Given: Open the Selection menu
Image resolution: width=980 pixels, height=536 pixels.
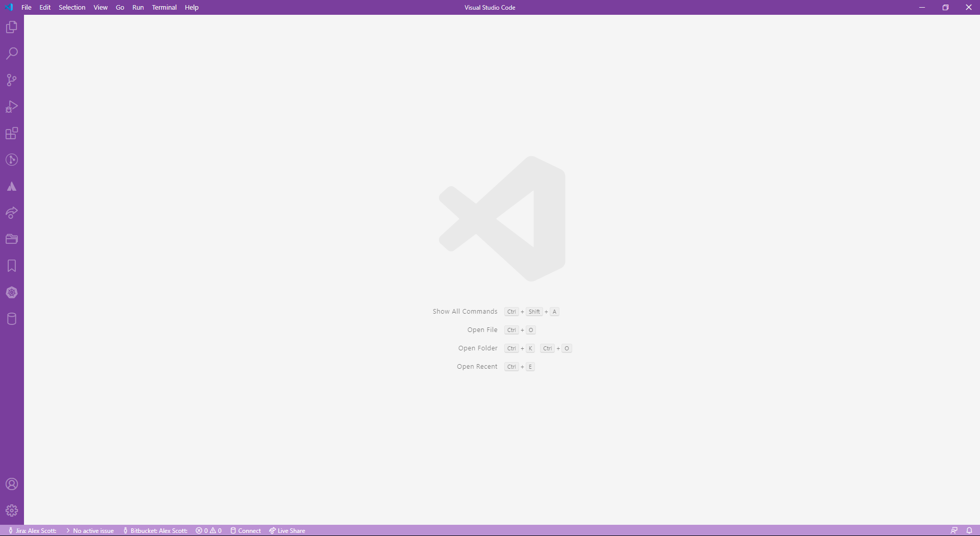Looking at the screenshot, I should coord(72,7).
